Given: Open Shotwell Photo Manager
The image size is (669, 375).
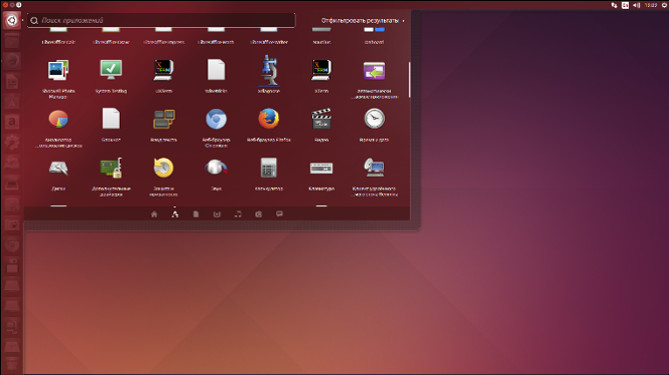Looking at the screenshot, I should (58, 71).
